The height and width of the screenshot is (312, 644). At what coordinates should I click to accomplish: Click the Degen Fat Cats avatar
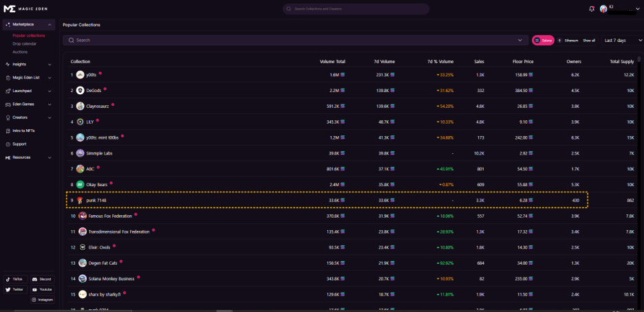click(x=83, y=263)
